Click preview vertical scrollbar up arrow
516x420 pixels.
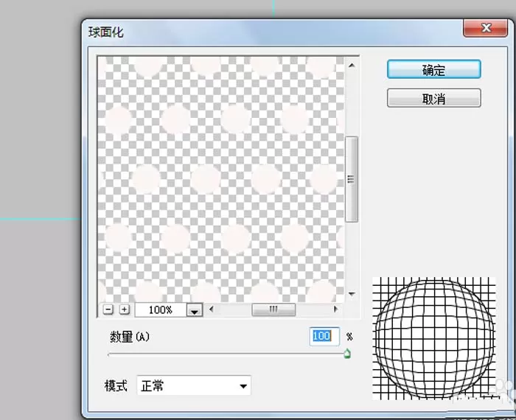pos(352,66)
